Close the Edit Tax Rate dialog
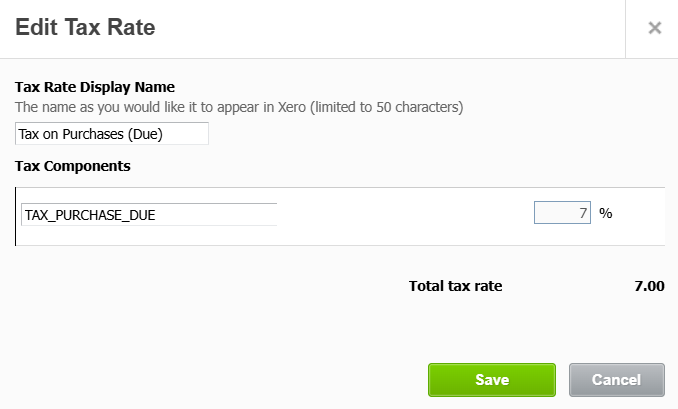678x409 pixels. [x=654, y=28]
